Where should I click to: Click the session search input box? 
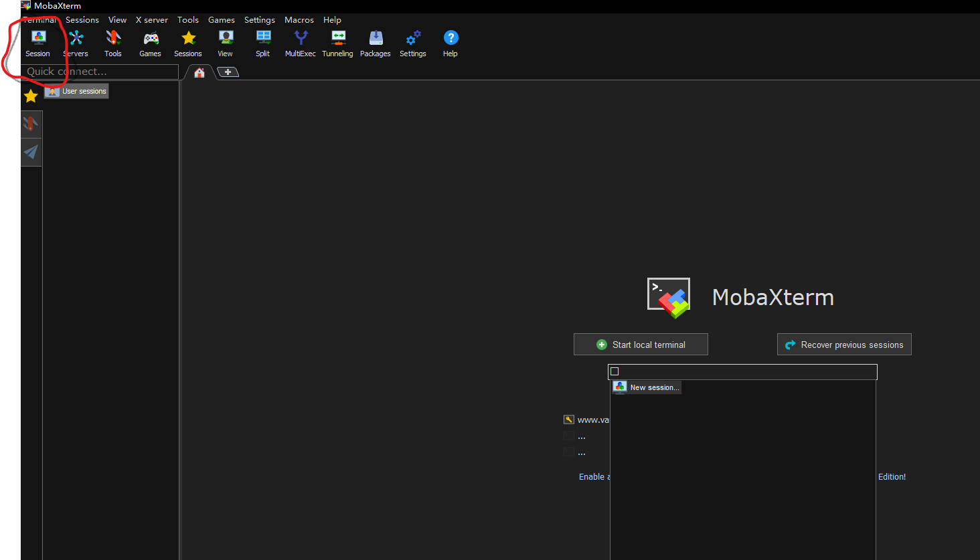point(742,371)
